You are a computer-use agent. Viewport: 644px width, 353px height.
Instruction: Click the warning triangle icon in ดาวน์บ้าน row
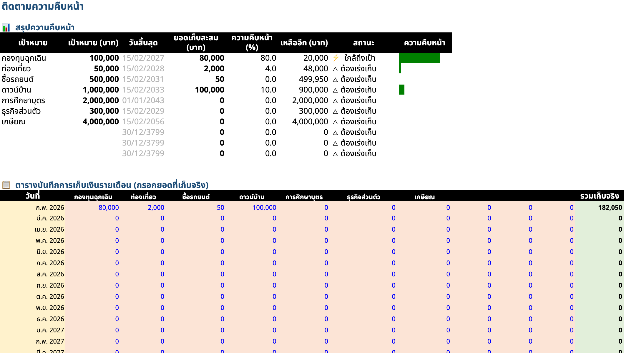point(335,90)
